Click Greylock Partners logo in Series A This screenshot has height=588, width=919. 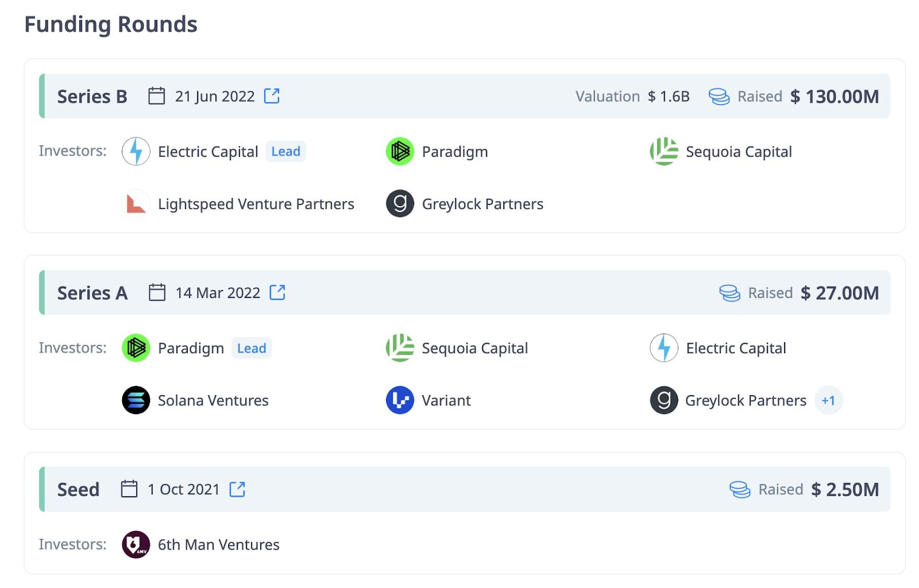(664, 400)
